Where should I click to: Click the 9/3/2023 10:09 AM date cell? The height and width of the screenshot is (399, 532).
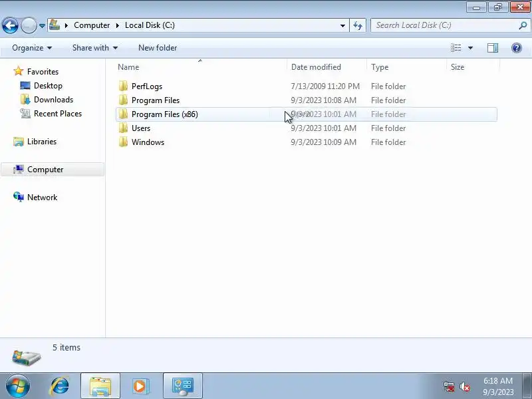pos(323,142)
